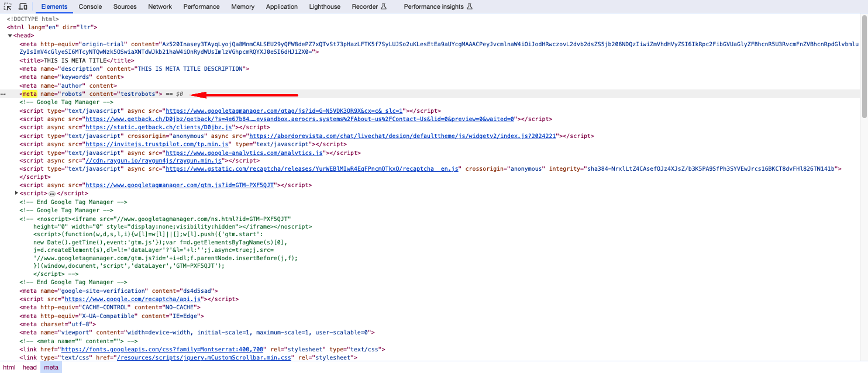
Task: Switch to the Elements tab
Action: coord(54,6)
